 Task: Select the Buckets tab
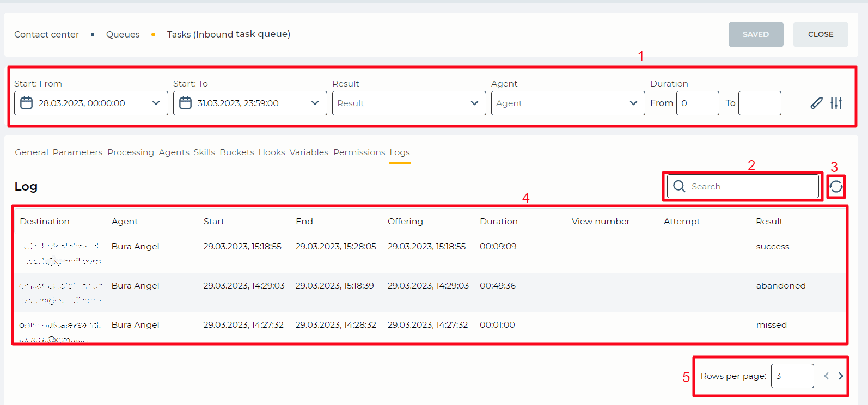[x=237, y=152]
